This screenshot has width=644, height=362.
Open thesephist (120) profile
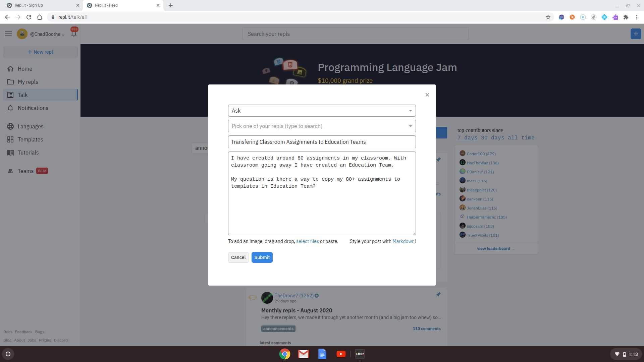[x=482, y=190]
